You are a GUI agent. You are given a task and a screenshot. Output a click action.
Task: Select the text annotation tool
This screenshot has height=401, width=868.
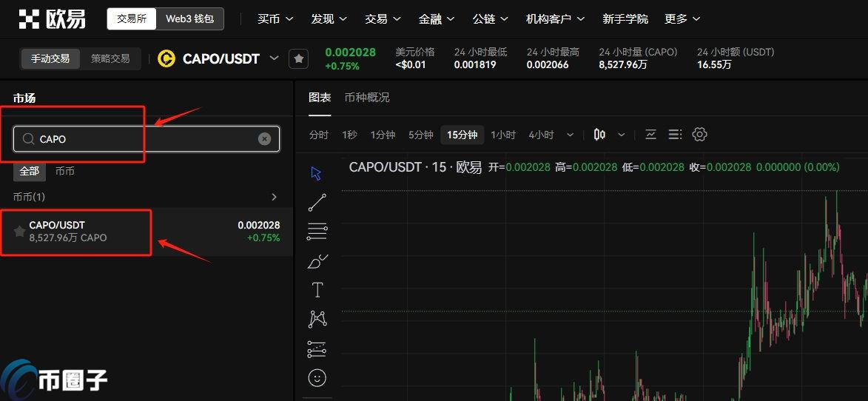[317, 290]
